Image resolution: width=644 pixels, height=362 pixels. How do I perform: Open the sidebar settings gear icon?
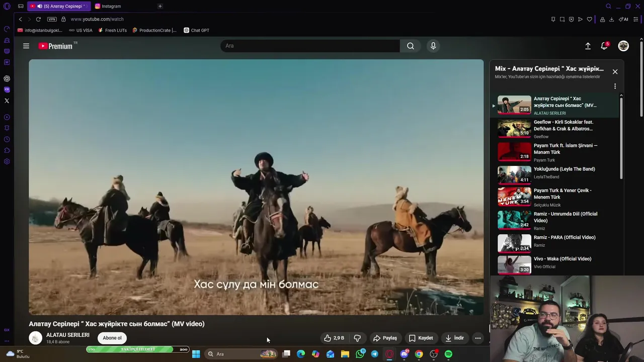[x=7, y=161]
